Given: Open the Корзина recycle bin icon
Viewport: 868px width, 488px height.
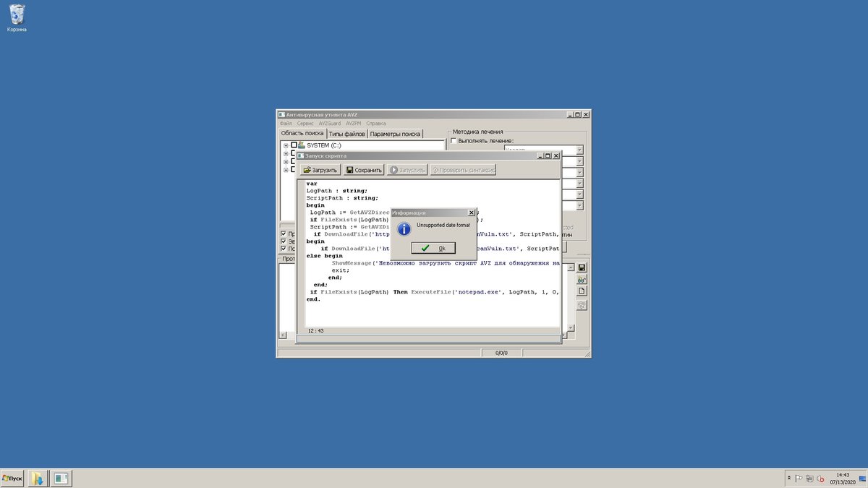Looking at the screenshot, I should (17, 18).
